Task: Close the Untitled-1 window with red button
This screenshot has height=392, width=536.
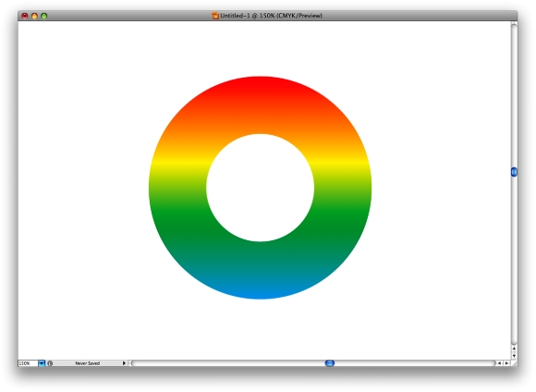Action: [x=25, y=16]
